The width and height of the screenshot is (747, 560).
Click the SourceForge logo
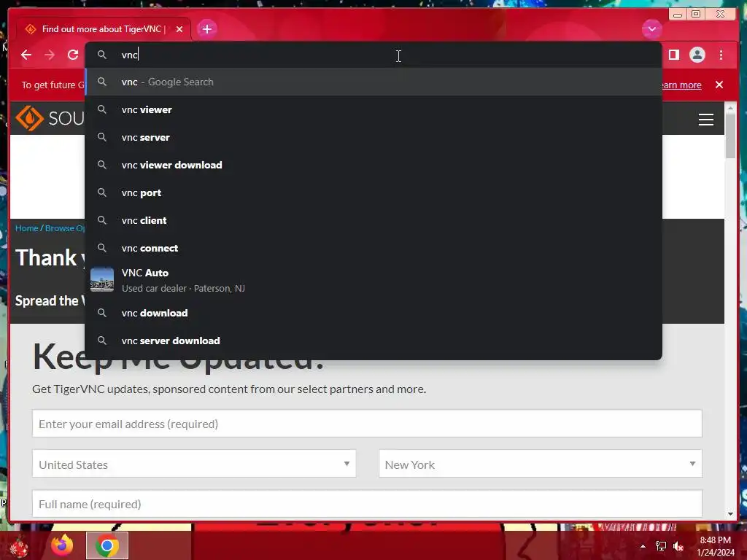pyautogui.click(x=50, y=118)
